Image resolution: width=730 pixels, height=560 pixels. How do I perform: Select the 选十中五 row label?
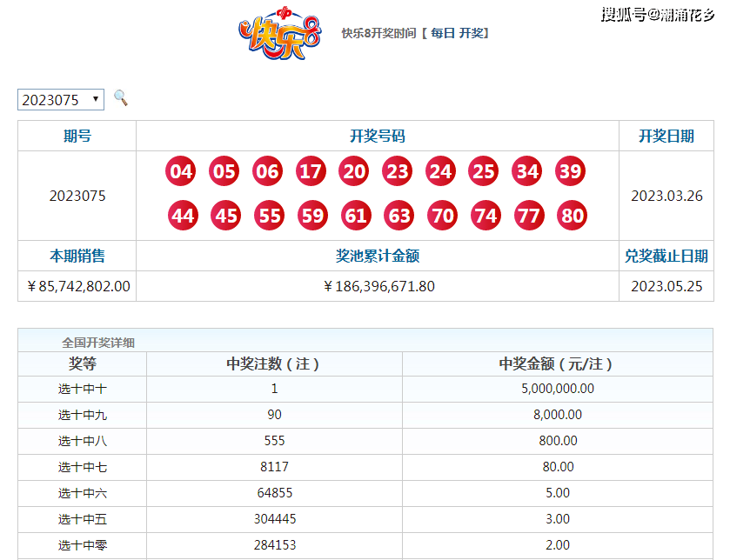tap(83, 519)
